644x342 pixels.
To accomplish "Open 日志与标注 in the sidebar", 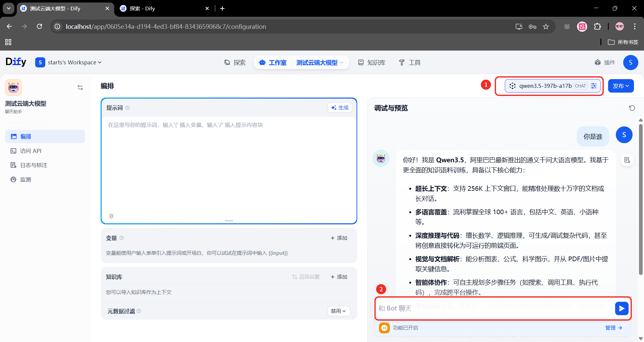I will 45,165.
